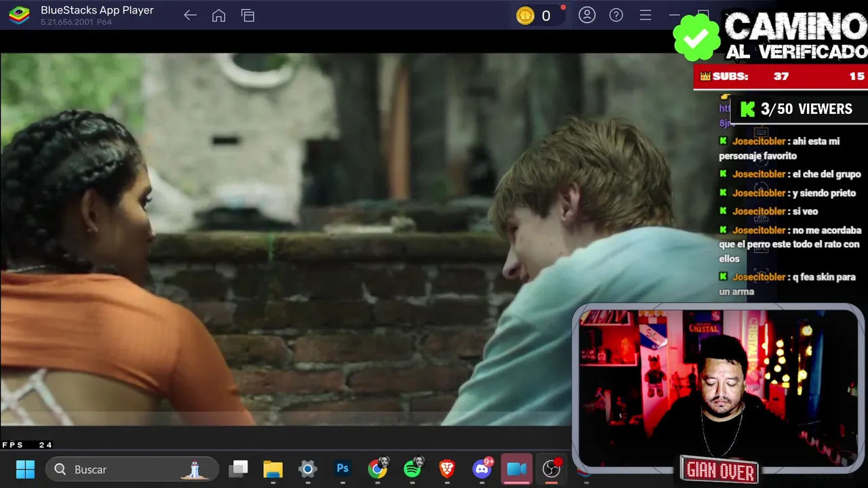Open Task View in taskbar
The width and height of the screenshot is (868, 488).
click(238, 469)
